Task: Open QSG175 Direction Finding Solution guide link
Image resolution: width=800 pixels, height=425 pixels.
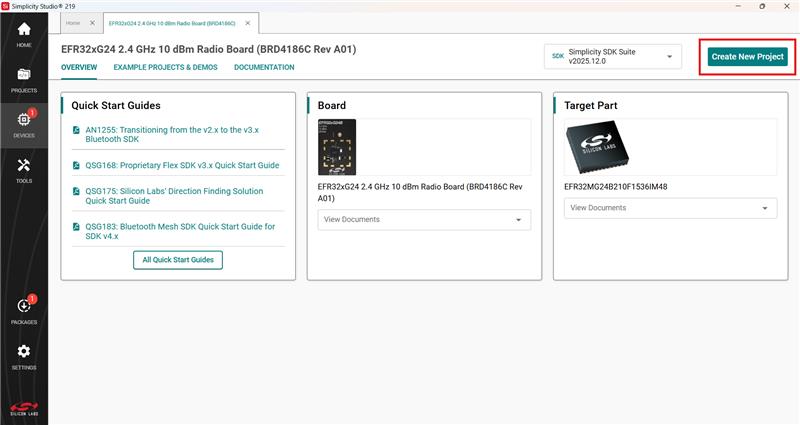Action: coord(174,196)
